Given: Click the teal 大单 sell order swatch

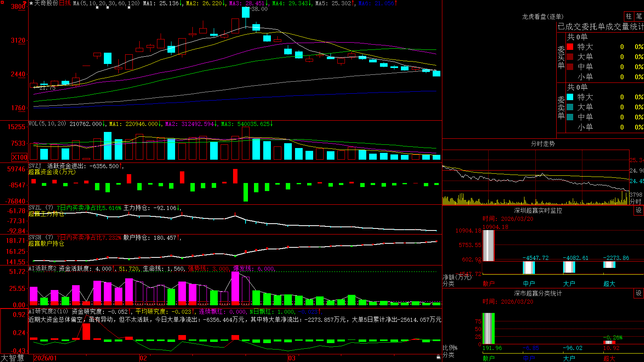Looking at the screenshot, I should [x=570, y=107].
